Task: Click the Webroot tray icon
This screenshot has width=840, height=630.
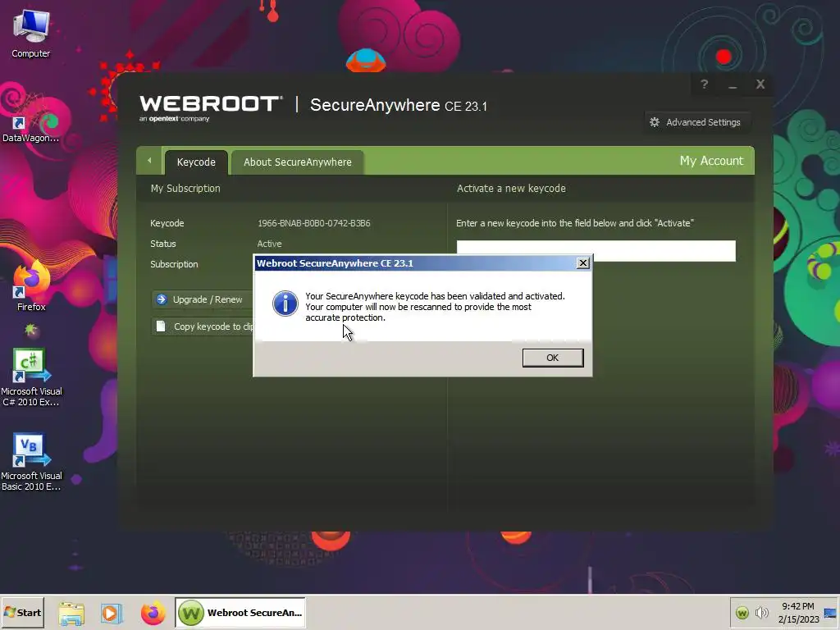Action: click(742, 612)
